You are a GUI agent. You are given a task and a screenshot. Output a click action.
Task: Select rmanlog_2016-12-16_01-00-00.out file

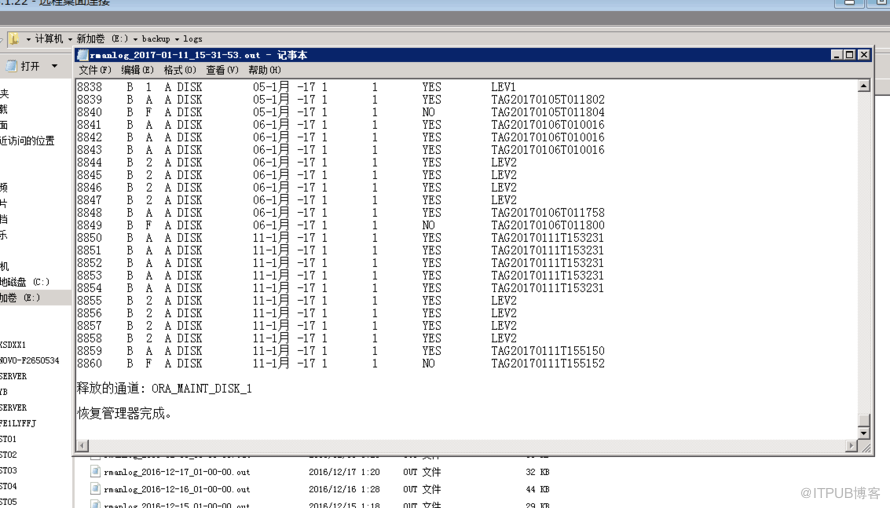click(x=176, y=489)
